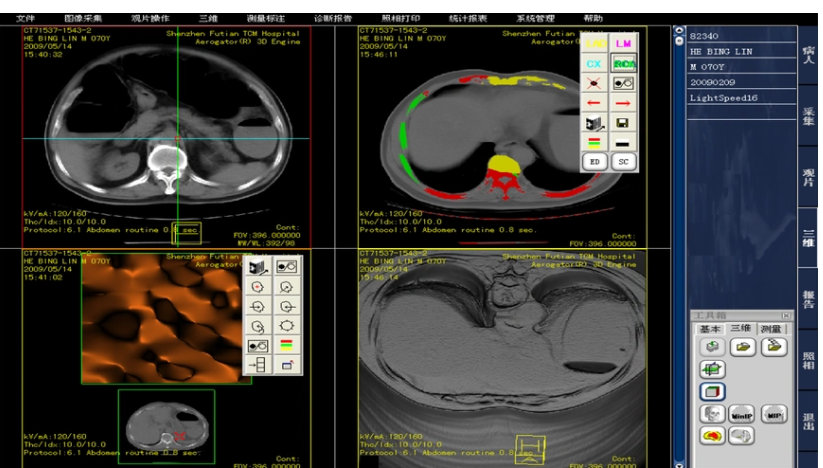The image size is (823, 468).
Task: Click the skull volume rendering icon
Action: (x=712, y=414)
